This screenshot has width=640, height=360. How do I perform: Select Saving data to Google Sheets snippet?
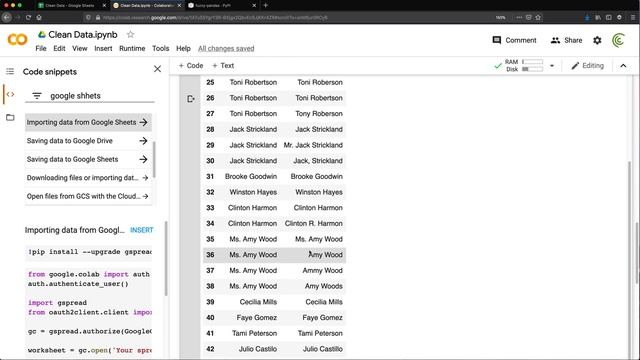(x=88, y=159)
